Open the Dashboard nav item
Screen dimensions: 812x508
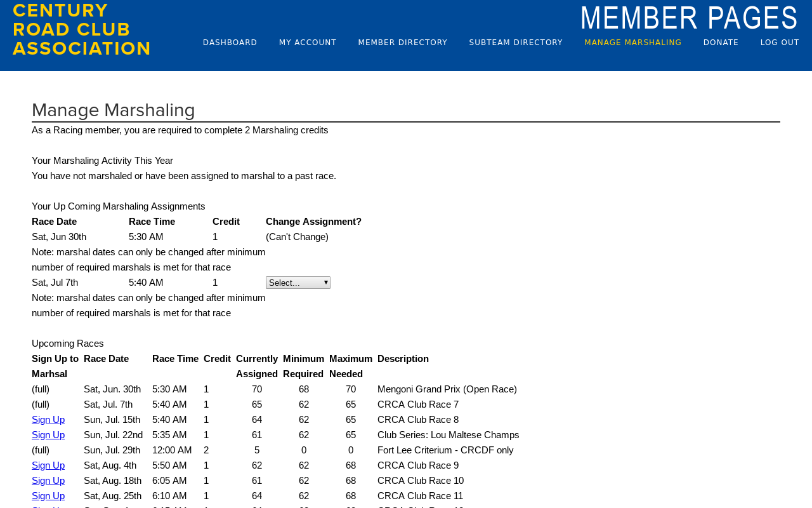[x=230, y=43]
